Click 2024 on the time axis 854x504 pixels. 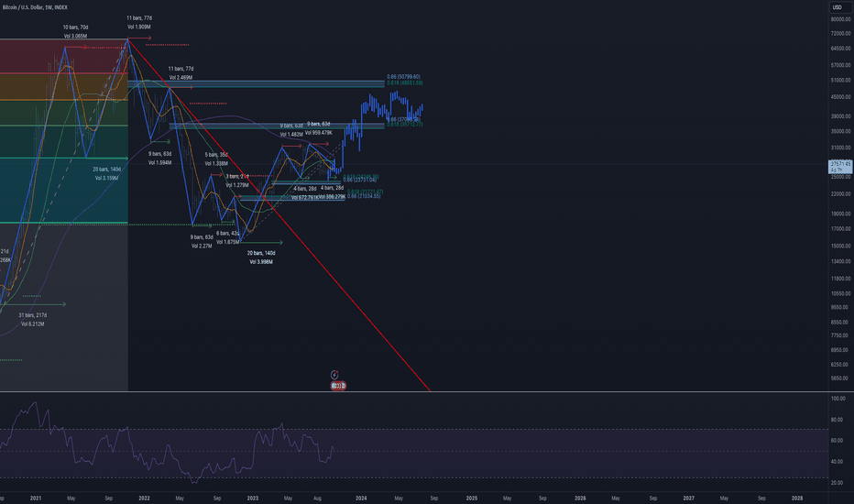361,498
